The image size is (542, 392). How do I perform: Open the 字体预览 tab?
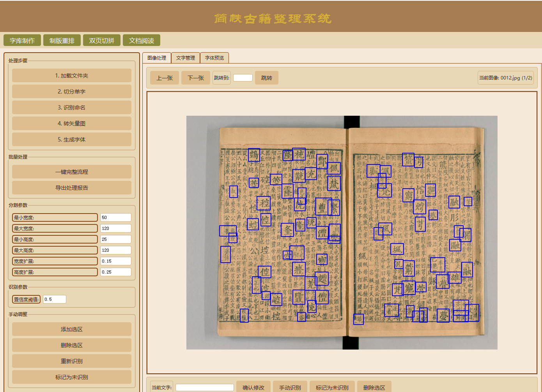coord(214,58)
